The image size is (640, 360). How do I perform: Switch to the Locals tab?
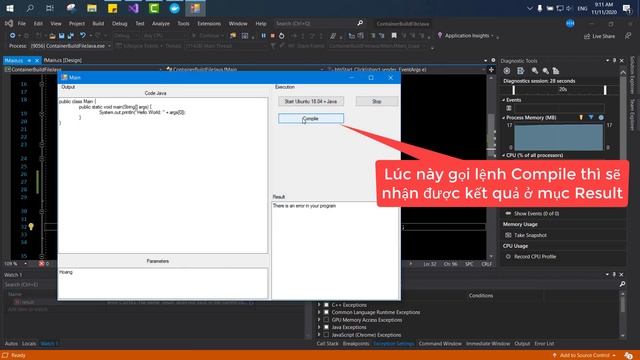coord(29,344)
